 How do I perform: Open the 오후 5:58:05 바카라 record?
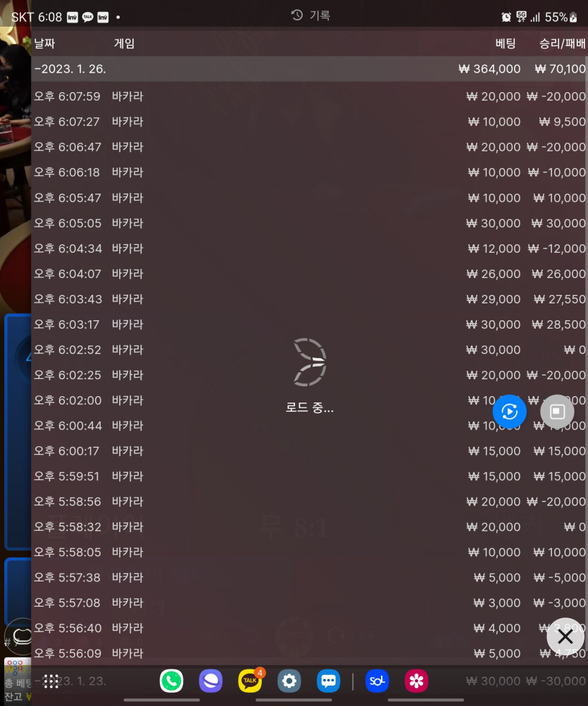click(309, 552)
